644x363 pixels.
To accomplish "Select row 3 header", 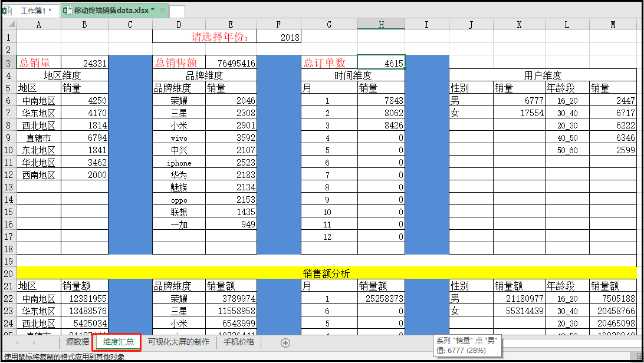I will click(9, 62).
